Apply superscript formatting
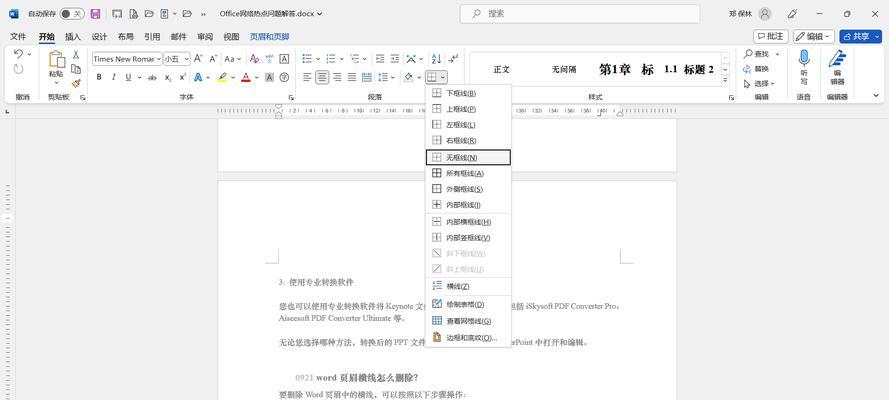 coord(182,77)
